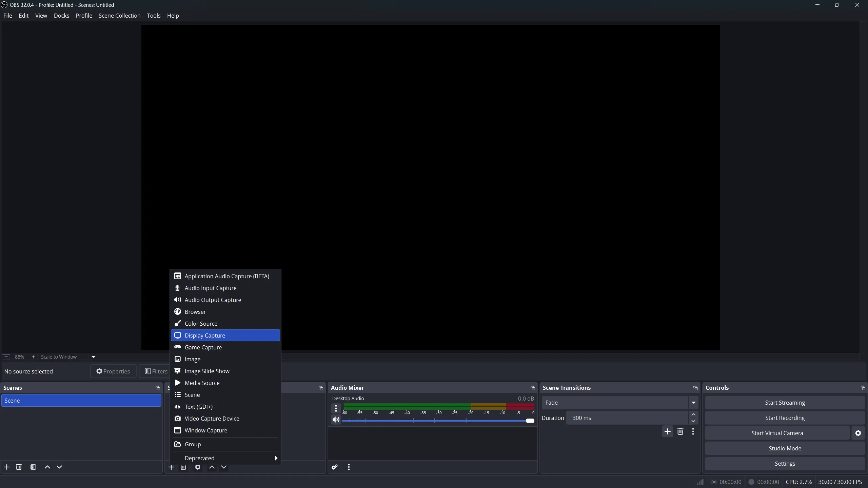
Task: Add a scene transition plus icon
Action: (x=667, y=431)
